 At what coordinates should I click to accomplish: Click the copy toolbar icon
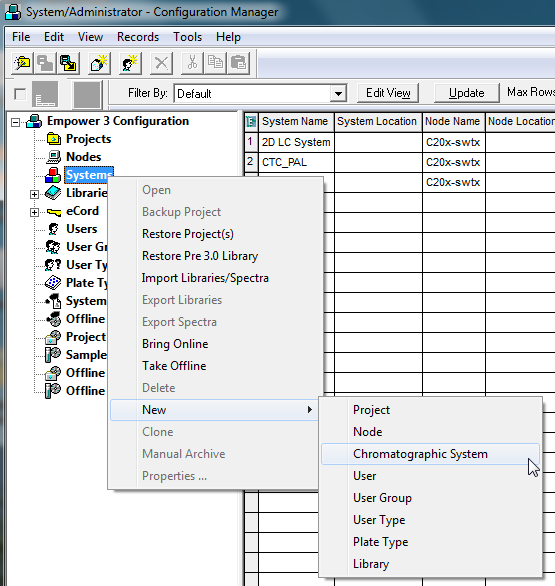215,63
